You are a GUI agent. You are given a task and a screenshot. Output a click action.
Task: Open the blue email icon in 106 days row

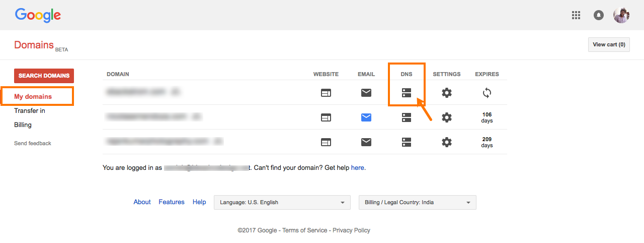pos(366,117)
